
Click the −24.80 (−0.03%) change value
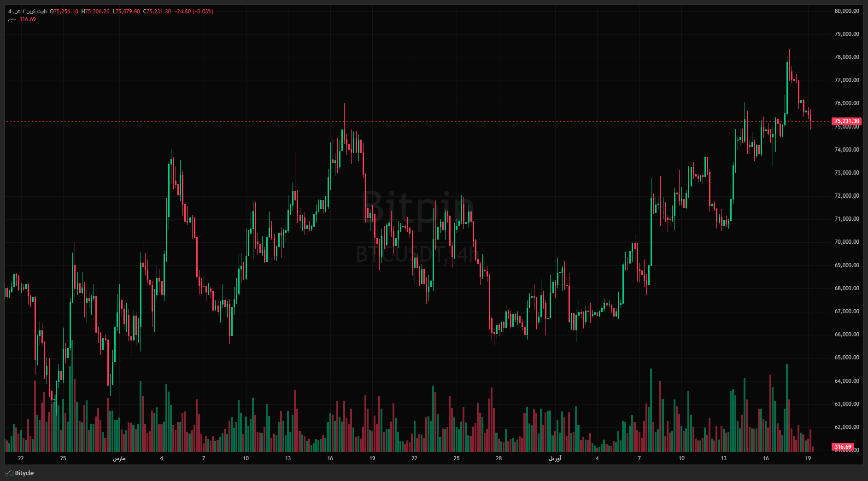pyautogui.click(x=194, y=12)
